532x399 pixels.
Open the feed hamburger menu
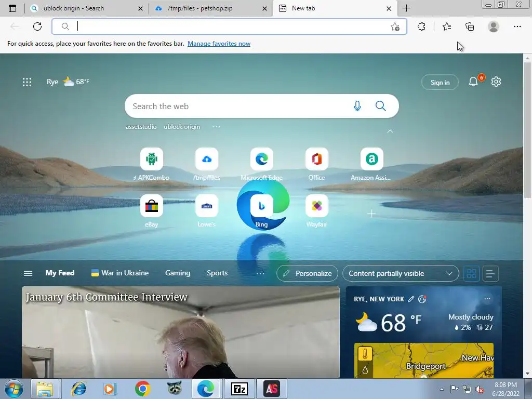click(28, 273)
